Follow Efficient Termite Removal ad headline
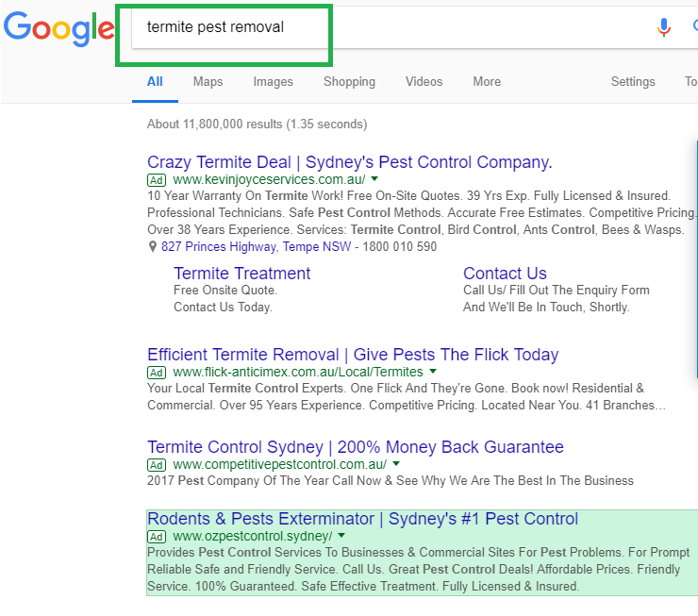Viewport: 698px width, 616px height. pyautogui.click(x=353, y=355)
